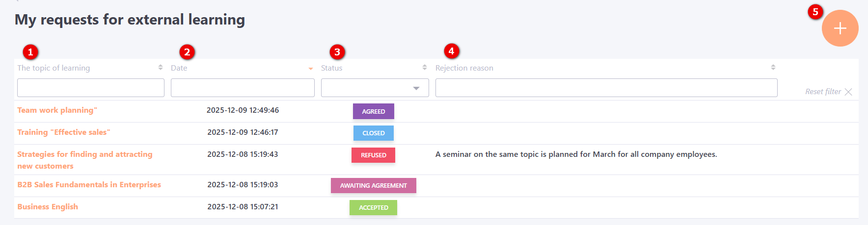
Task: Open the Business English request
Action: (x=48, y=207)
